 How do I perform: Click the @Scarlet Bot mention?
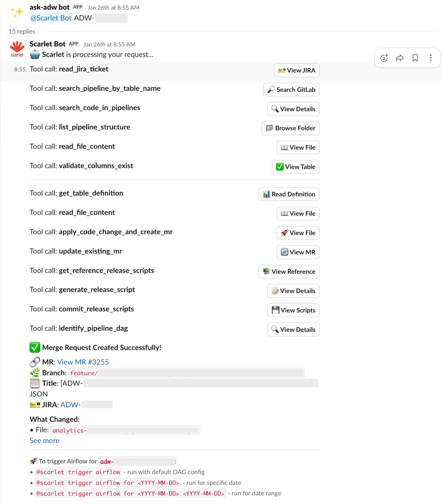[51, 18]
